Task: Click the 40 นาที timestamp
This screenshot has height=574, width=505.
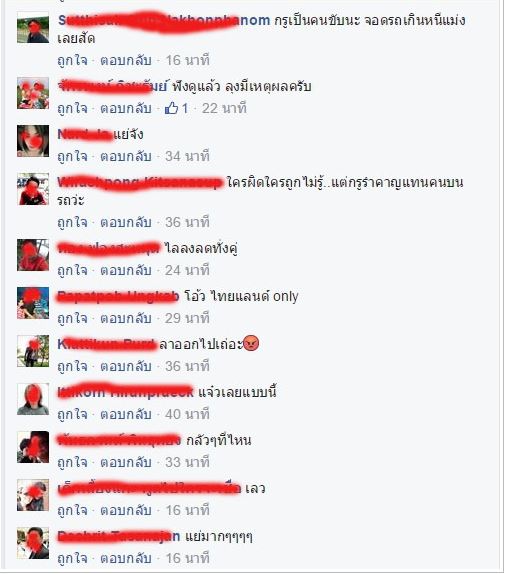Action: [x=187, y=414]
